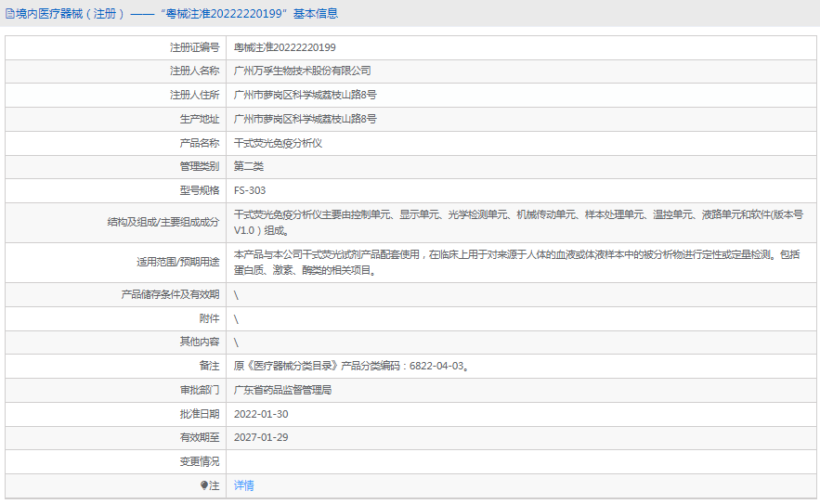Select approval date 2022-01-30
820x504 pixels.
tap(261, 415)
